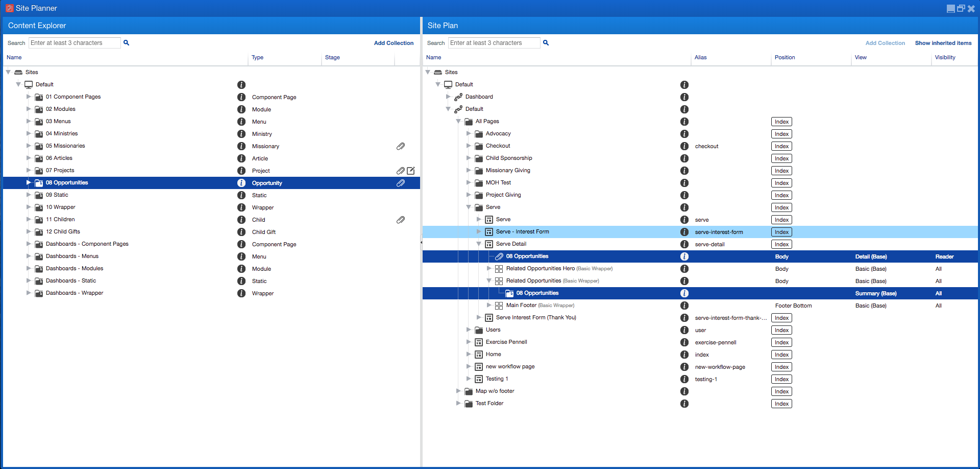Click paperclip icon on 05 Missionaries row

[x=401, y=146]
